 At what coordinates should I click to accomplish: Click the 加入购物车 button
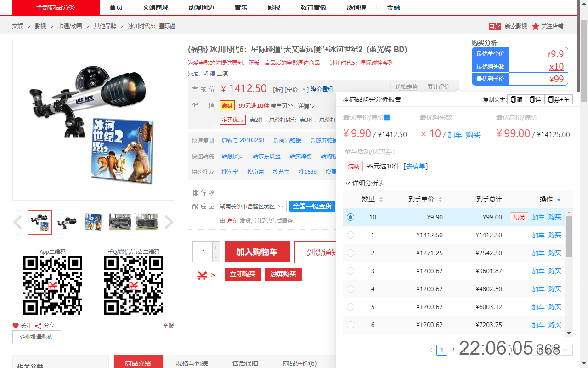(257, 252)
